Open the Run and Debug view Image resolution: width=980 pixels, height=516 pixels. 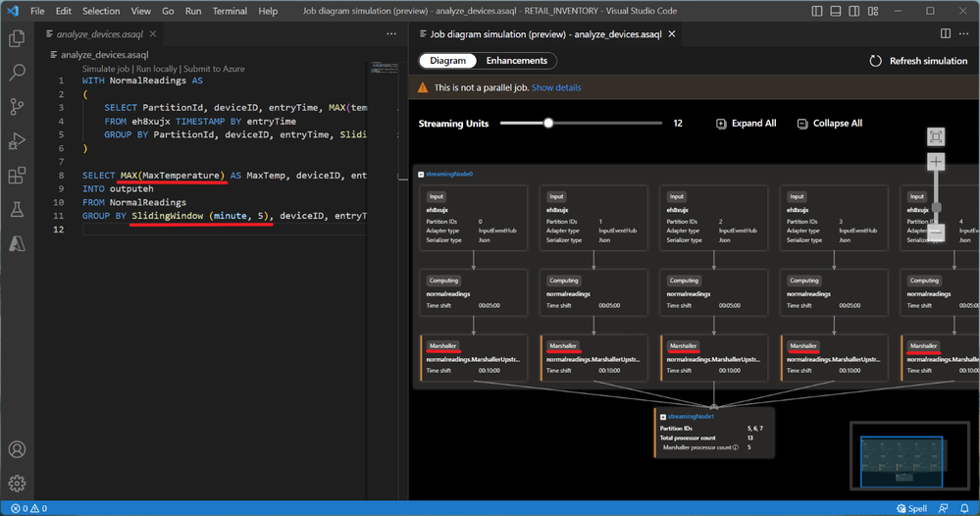pyautogui.click(x=17, y=141)
